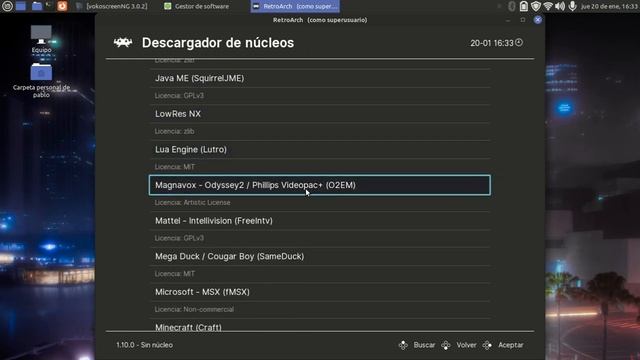Click the RetroArch invader logo icon
The height and width of the screenshot is (360, 640).
pyautogui.click(x=122, y=42)
